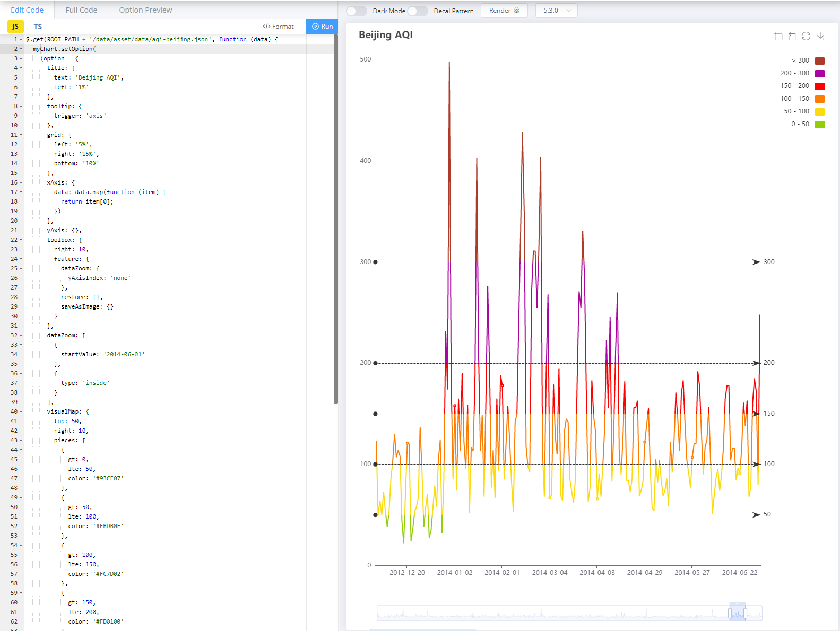Click the code color value '#93CE07'

click(x=108, y=478)
